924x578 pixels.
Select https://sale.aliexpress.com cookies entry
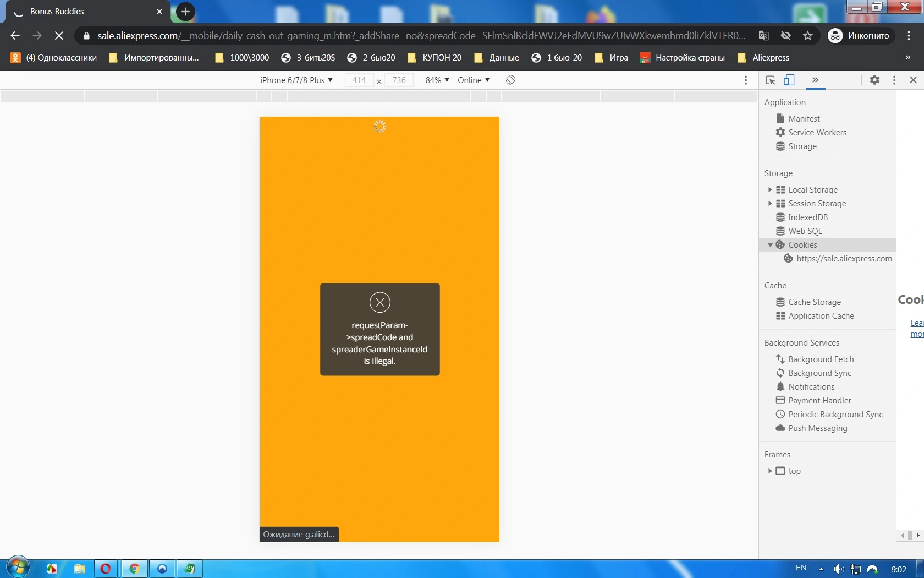coord(838,259)
